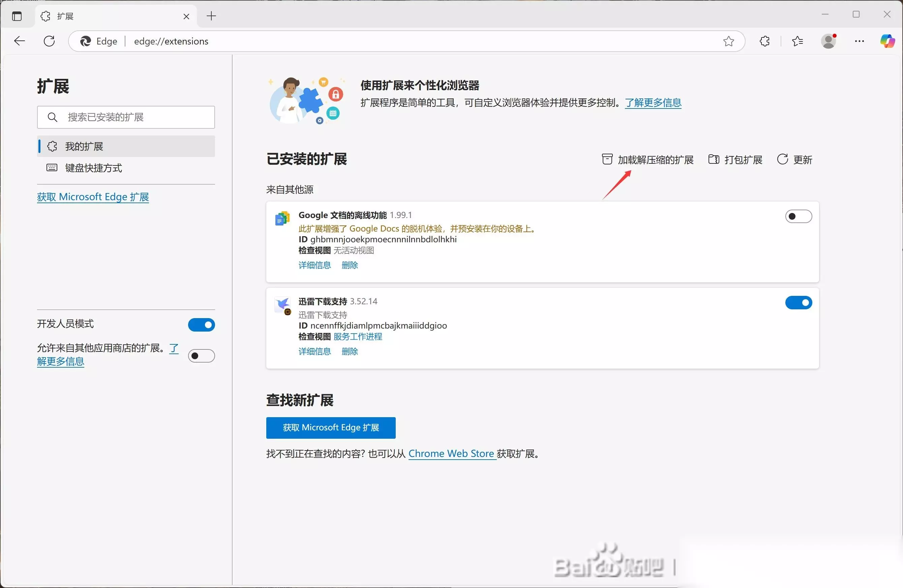
Task: Click the 来自其他源 label
Action: [x=290, y=190]
